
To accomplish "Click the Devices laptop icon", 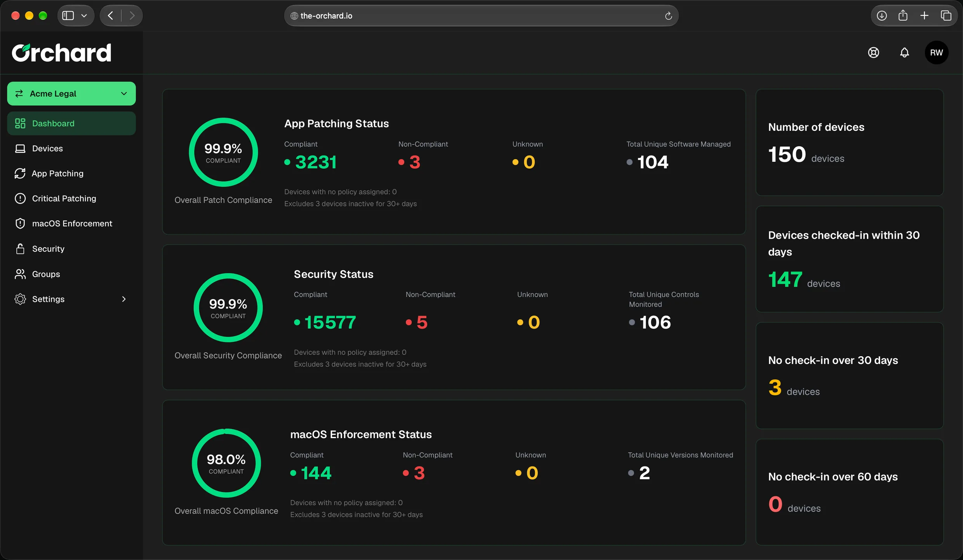I will (20, 149).
